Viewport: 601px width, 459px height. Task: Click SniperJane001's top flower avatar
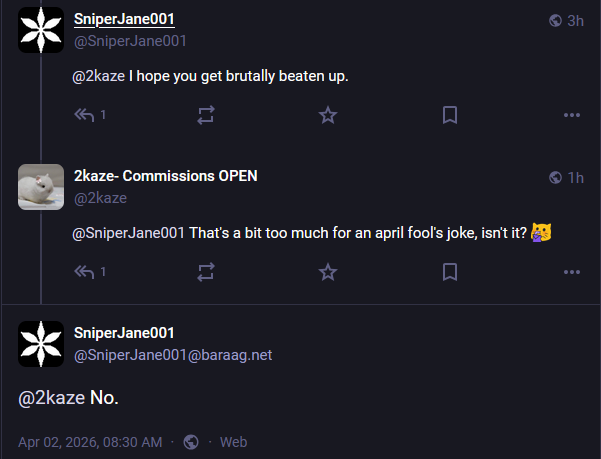[x=42, y=30]
